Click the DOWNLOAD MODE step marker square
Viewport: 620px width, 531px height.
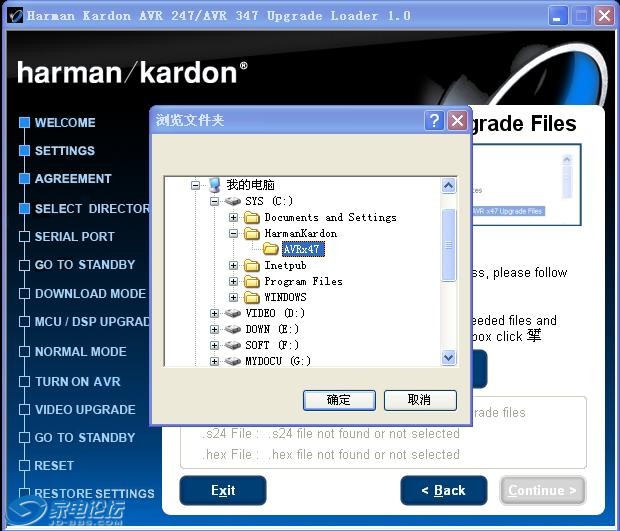pyautogui.click(x=25, y=293)
